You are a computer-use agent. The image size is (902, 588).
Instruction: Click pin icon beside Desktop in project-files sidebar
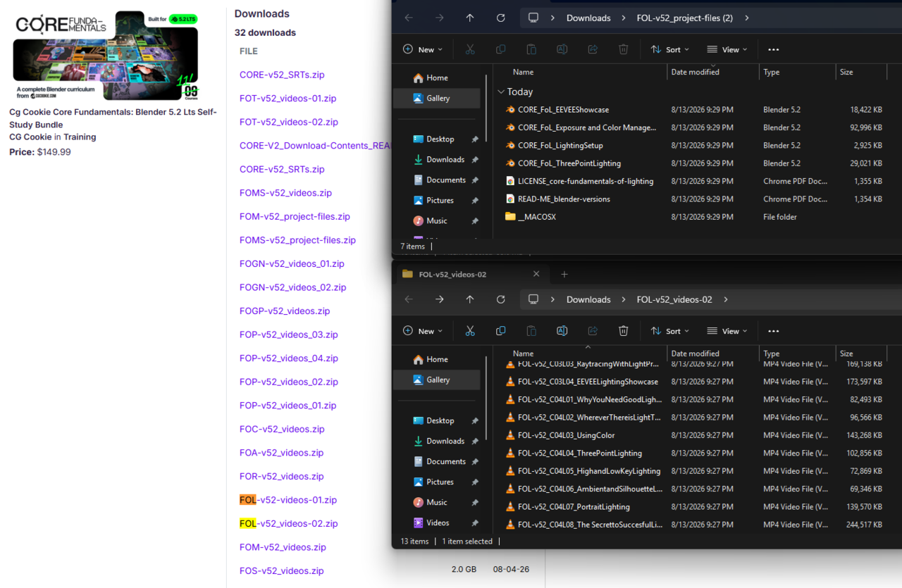point(475,139)
